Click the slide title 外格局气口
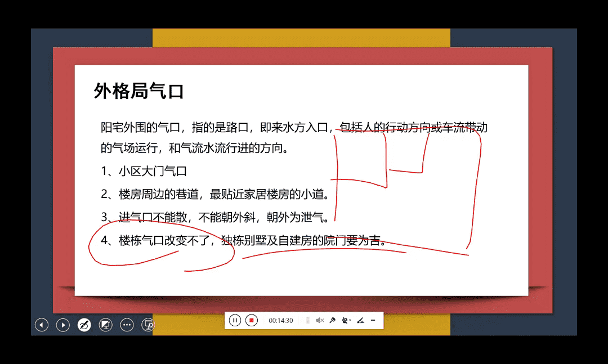The width and height of the screenshot is (608, 364). tap(139, 91)
